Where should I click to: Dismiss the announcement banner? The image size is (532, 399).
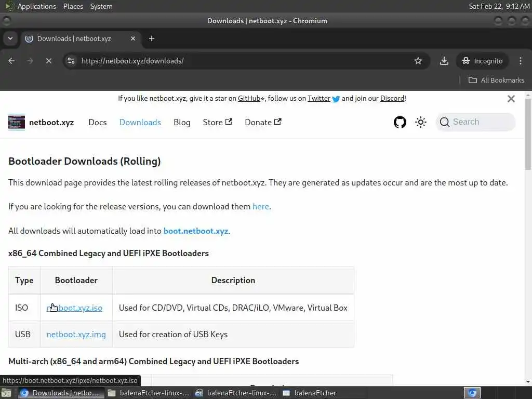pyautogui.click(x=511, y=99)
